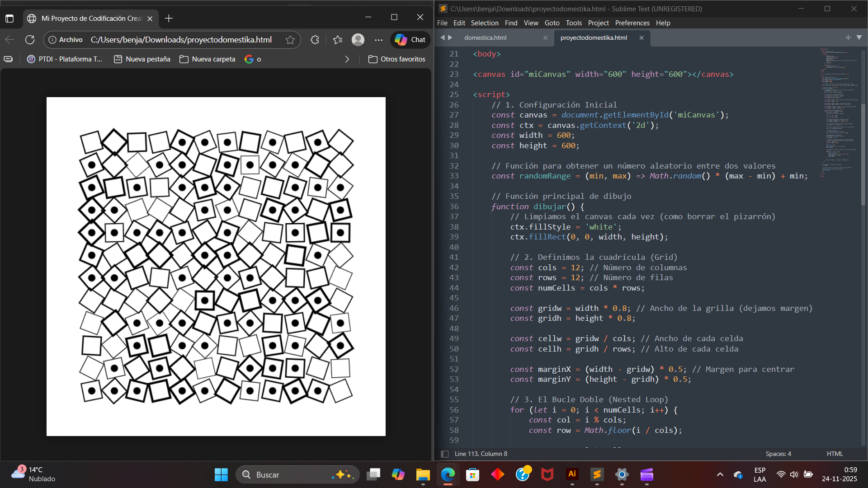This screenshot has width=868, height=488.
Task: Open Copilot Chat button
Action: (410, 40)
